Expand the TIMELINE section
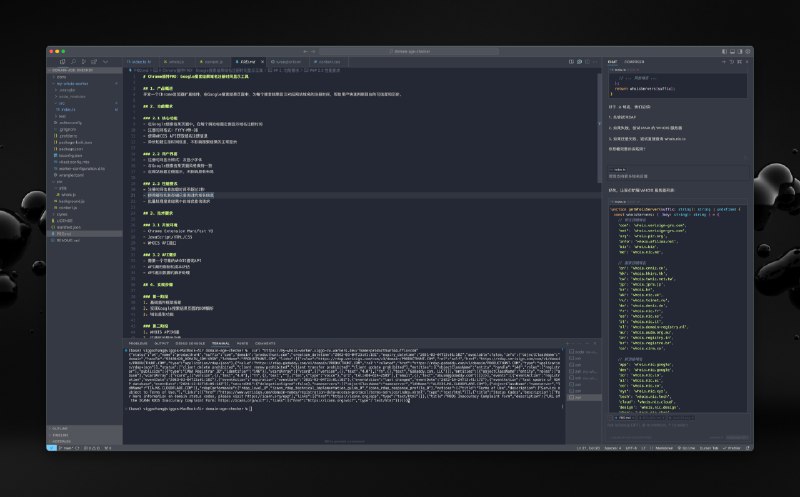This screenshot has width=800, height=497. click(84, 435)
